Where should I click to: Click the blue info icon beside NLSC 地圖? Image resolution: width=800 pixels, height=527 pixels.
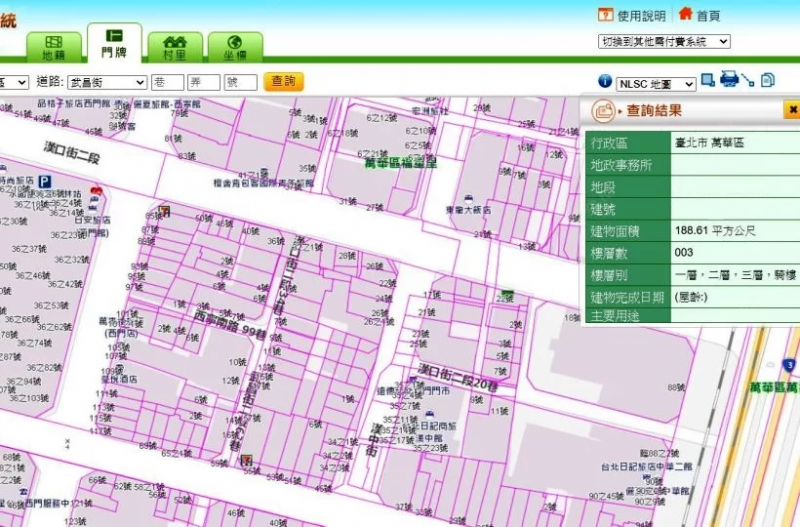coord(605,81)
